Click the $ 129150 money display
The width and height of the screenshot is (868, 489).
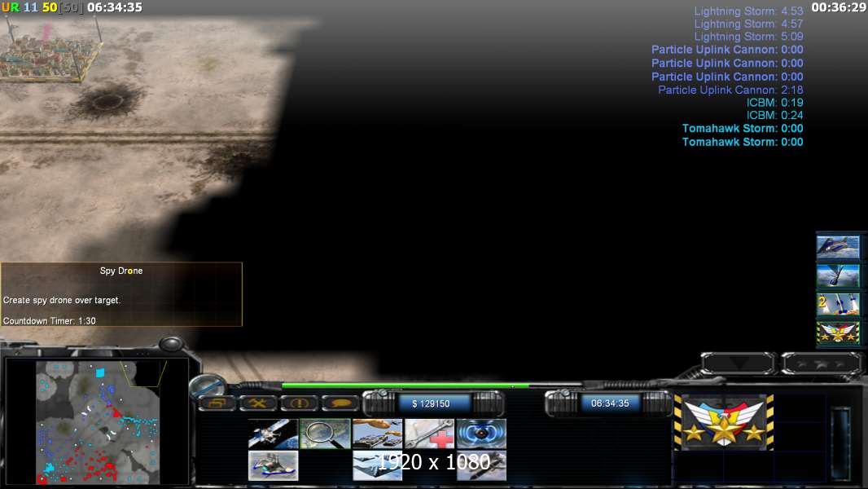[x=432, y=403]
